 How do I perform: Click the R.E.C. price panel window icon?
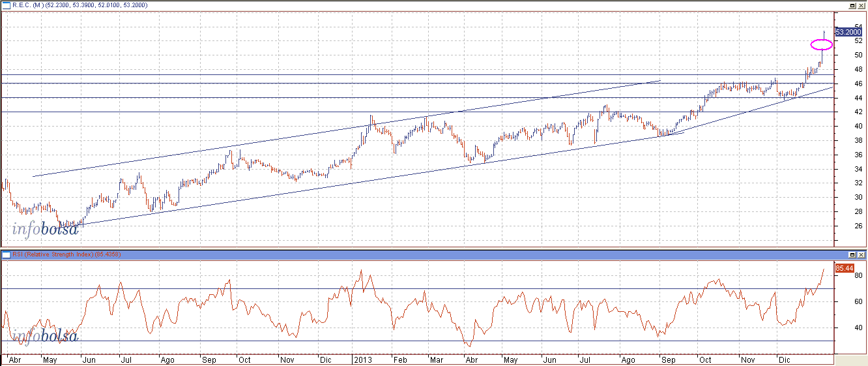pyautogui.click(x=5, y=5)
